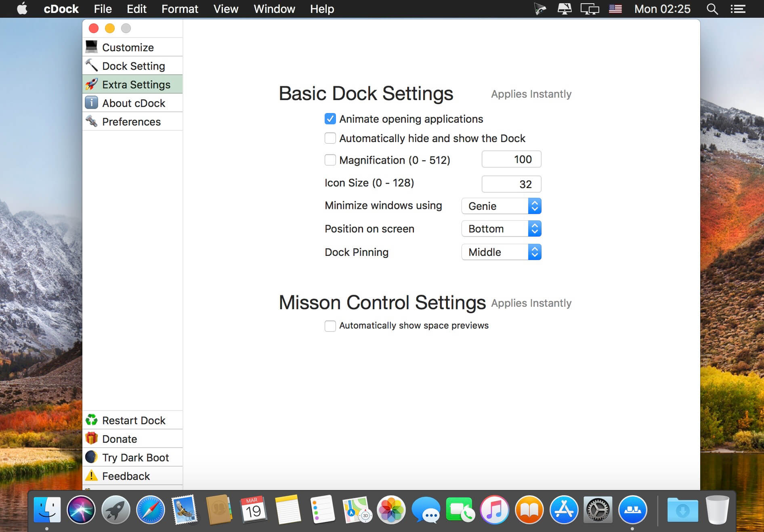Viewport: 764px width, 532px height.
Task: Open Photos app in Dock
Action: [391, 510]
